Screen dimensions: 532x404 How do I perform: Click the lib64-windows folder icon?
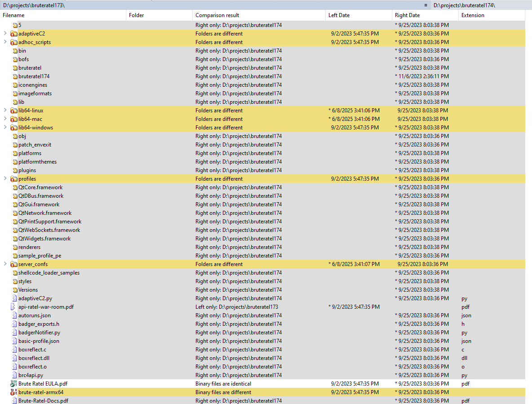(13, 128)
